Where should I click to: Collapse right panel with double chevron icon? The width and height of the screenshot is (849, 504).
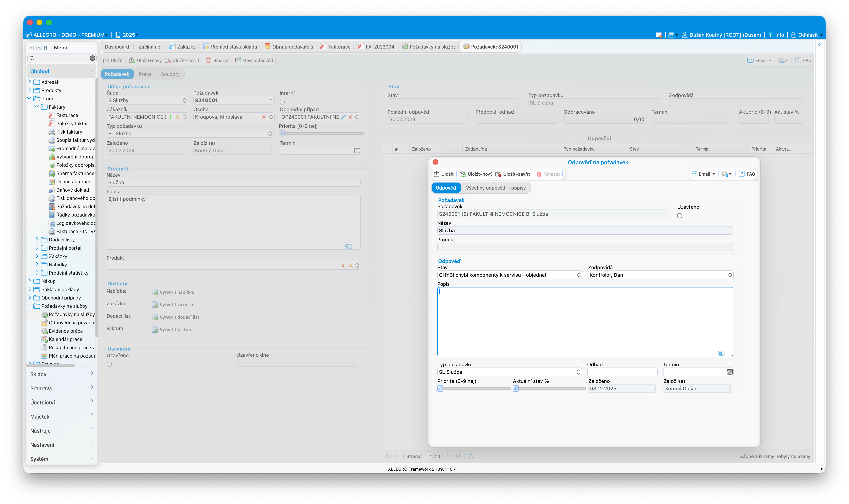coord(820,45)
